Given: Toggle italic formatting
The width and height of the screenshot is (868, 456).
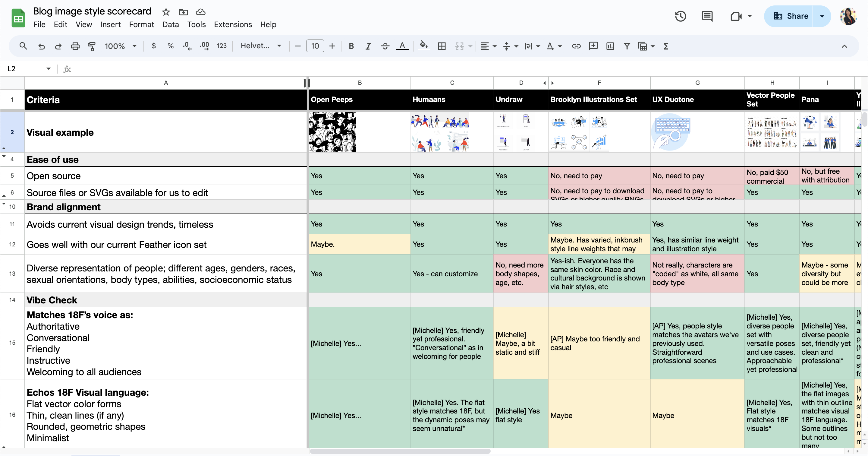Looking at the screenshot, I should (x=368, y=46).
